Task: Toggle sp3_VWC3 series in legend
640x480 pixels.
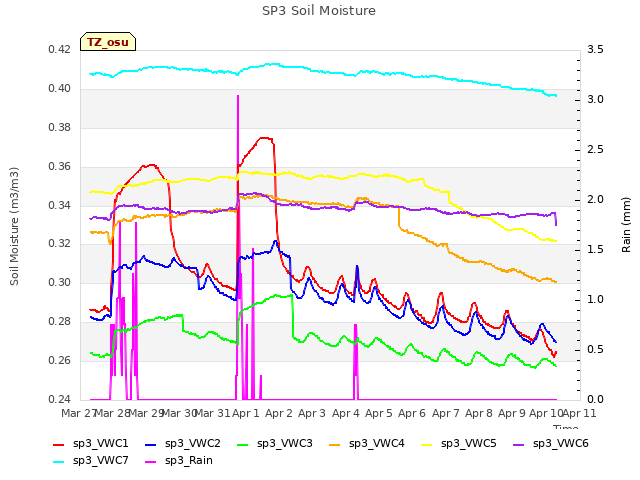Action: (274, 444)
